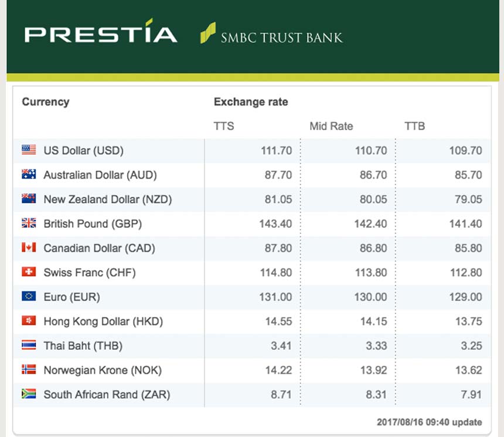Select the TTB column header
504x437 pixels.
coord(414,126)
